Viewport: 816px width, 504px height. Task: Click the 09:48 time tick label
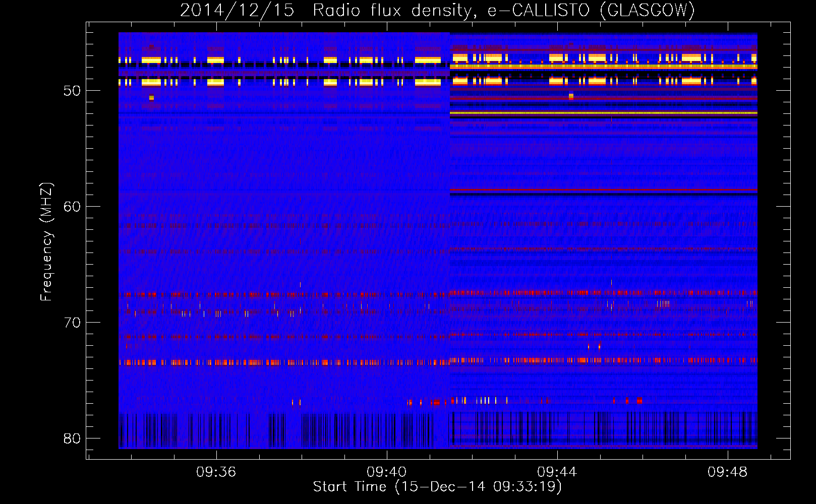point(728,472)
